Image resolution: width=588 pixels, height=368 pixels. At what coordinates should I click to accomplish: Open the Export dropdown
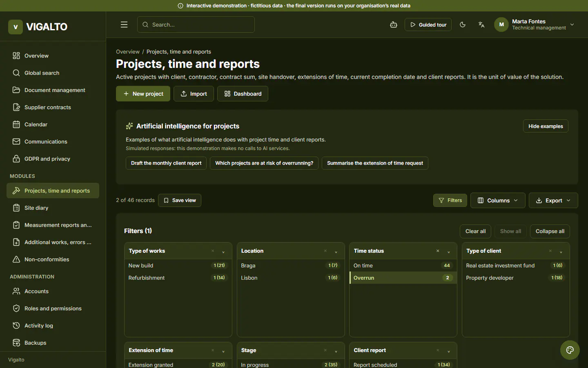pos(553,200)
